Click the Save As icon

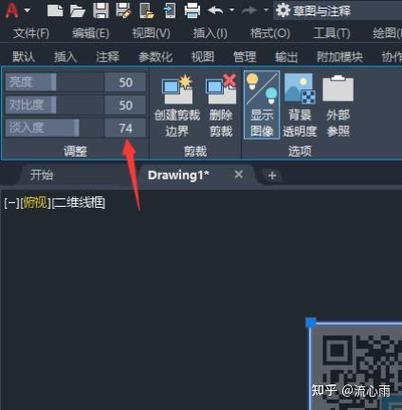(x=124, y=10)
